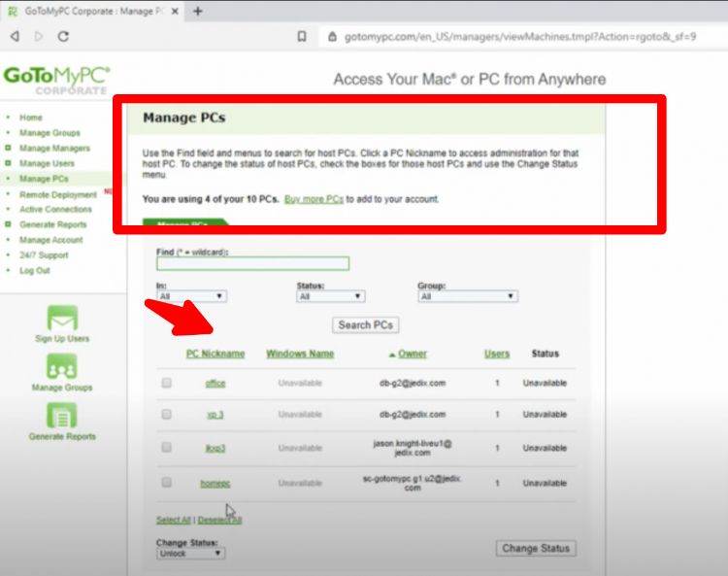The image size is (728, 576).
Task: Tick the checkbox for office PC
Action: (x=166, y=383)
